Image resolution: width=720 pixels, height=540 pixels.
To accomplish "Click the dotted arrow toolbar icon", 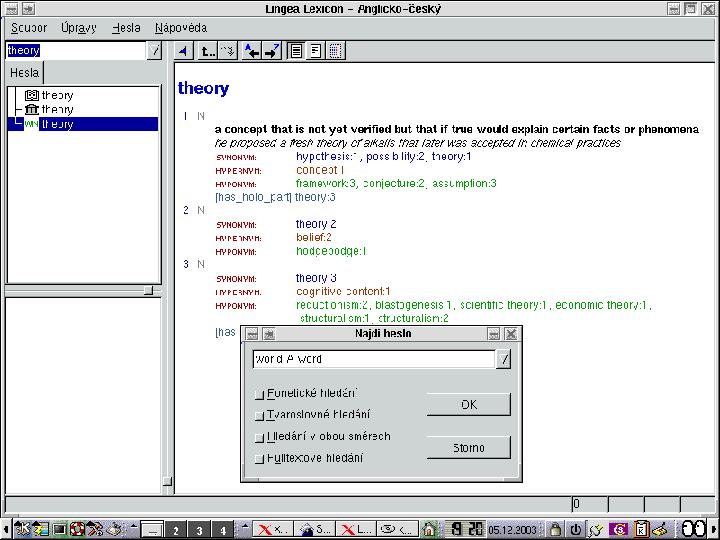I will point(227,51).
